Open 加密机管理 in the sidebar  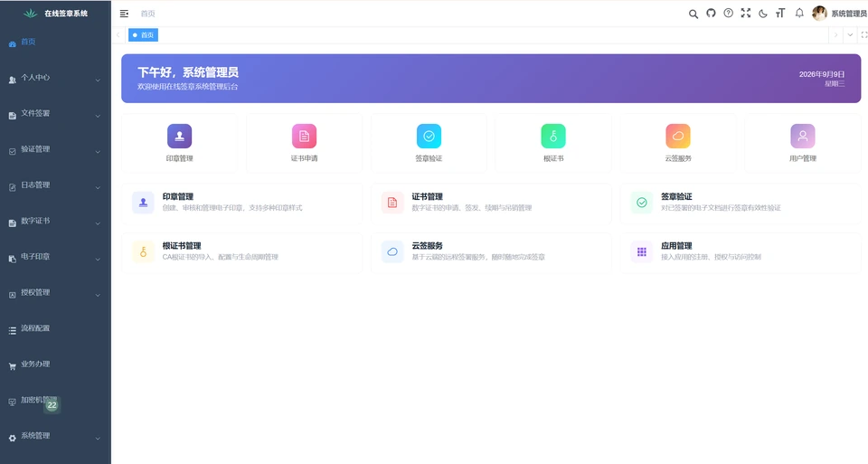tap(55, 401)
